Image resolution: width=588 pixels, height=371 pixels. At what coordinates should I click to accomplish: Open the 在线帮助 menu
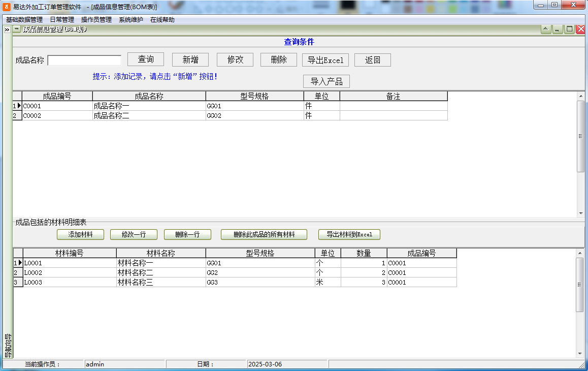coord(161,19)
